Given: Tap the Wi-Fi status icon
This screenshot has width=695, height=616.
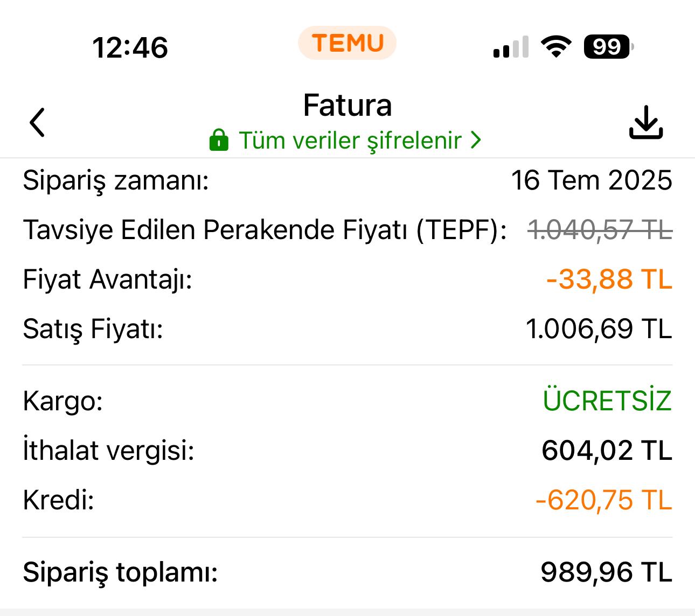Looking at the screenshot, I should click(x=557, y=46).
